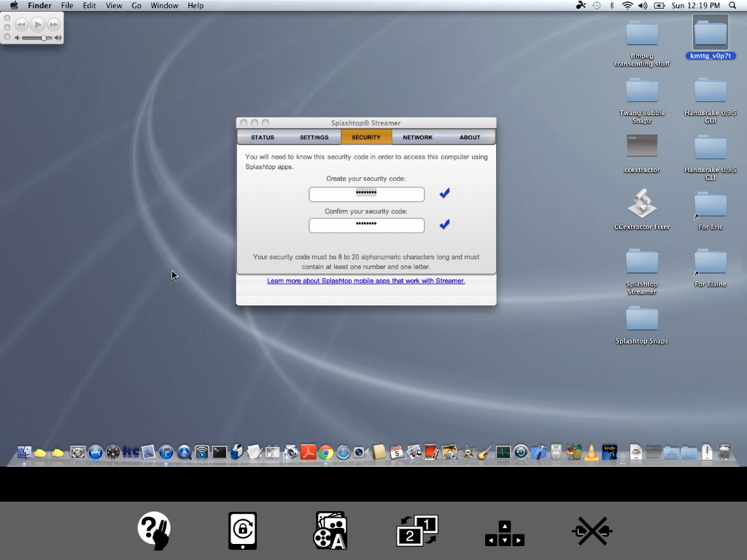
Task: Open Finder from the dock
Action: (x=24, y=452)
